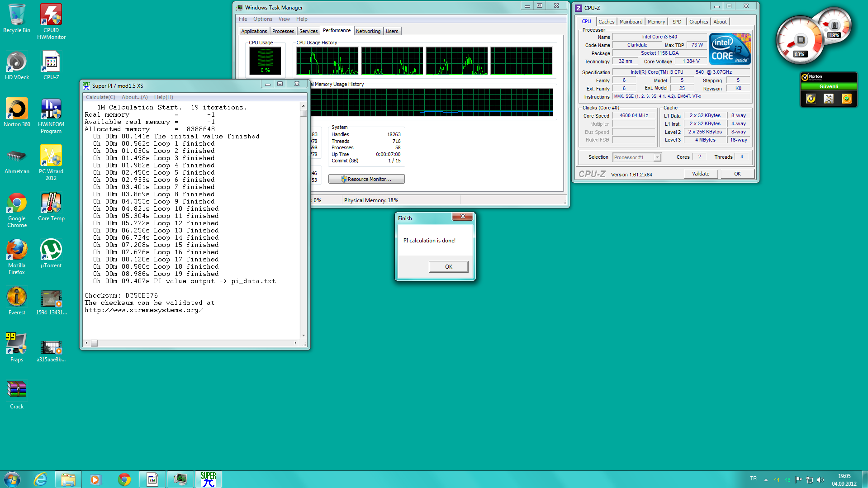The image size is (868, 488).
Task: Switch to the Processes tab in Task Manager
Action: [283, 31]
